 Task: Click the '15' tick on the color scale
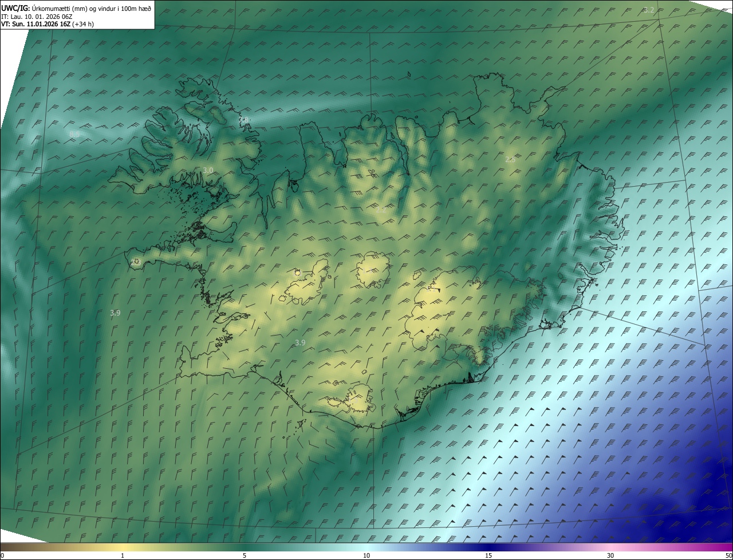[488, 556]
